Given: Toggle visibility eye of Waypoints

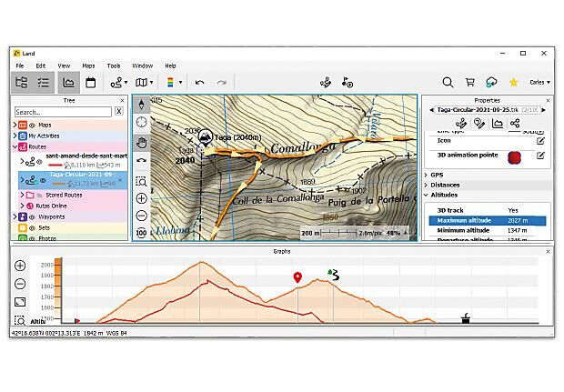Looking at the screenshot, I should point(33,217).
